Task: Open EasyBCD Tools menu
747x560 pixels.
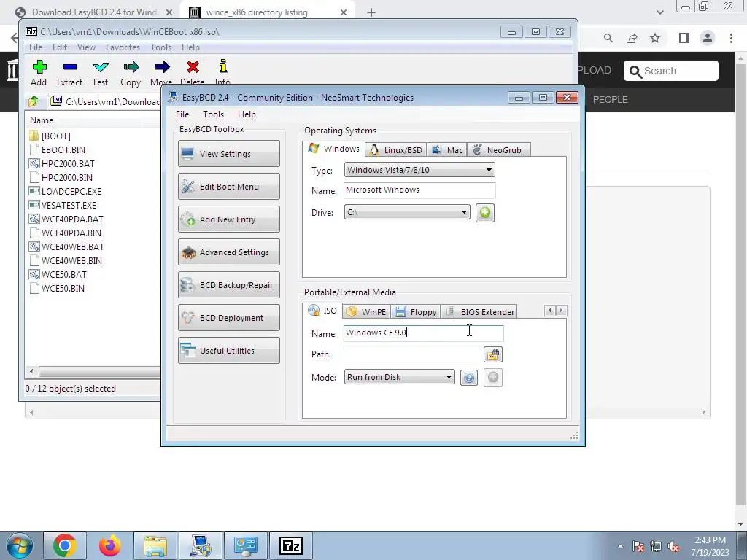Action: (x=213, y=114)
